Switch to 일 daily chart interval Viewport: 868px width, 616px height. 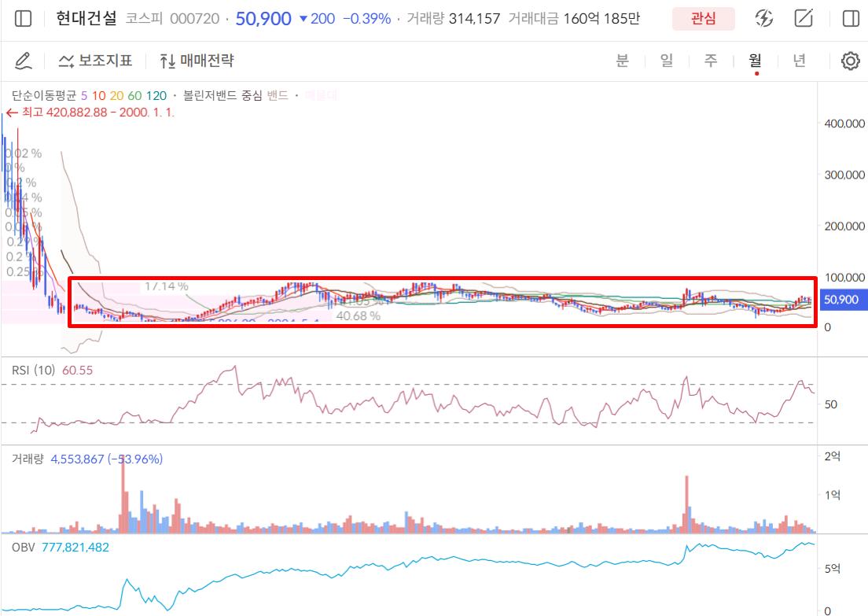click(667, 61)
